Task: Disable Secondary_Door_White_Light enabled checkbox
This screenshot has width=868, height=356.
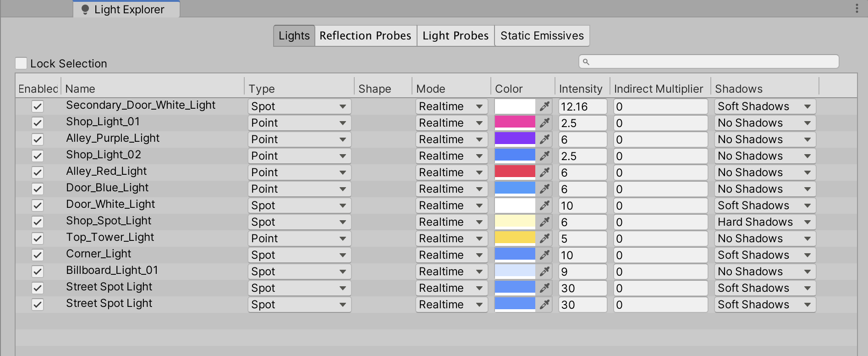Action: click(38, 106)
